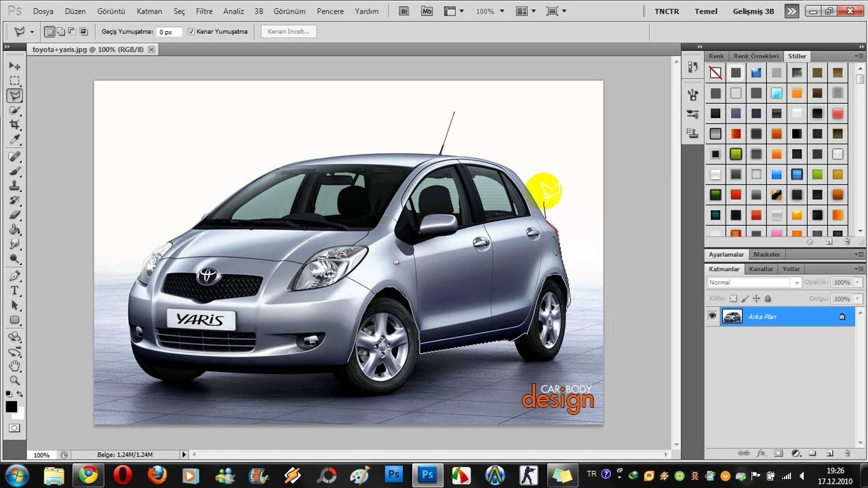
Task: Open the Filtre menu
Action: 204,12
